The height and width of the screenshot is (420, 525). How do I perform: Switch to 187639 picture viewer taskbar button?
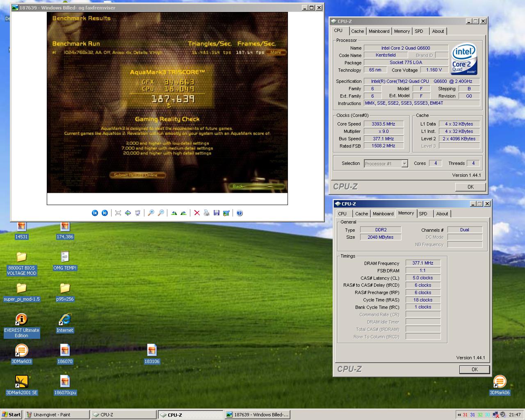click(x=257, y=415)
